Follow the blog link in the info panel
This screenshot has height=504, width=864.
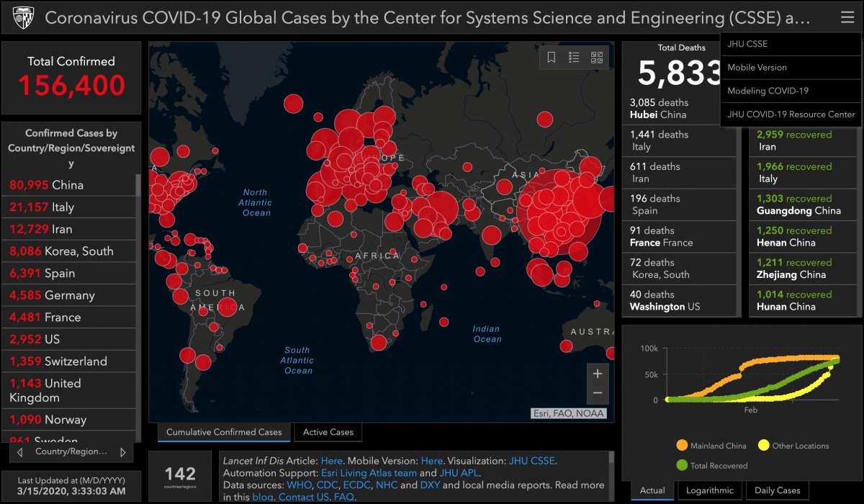261,498
